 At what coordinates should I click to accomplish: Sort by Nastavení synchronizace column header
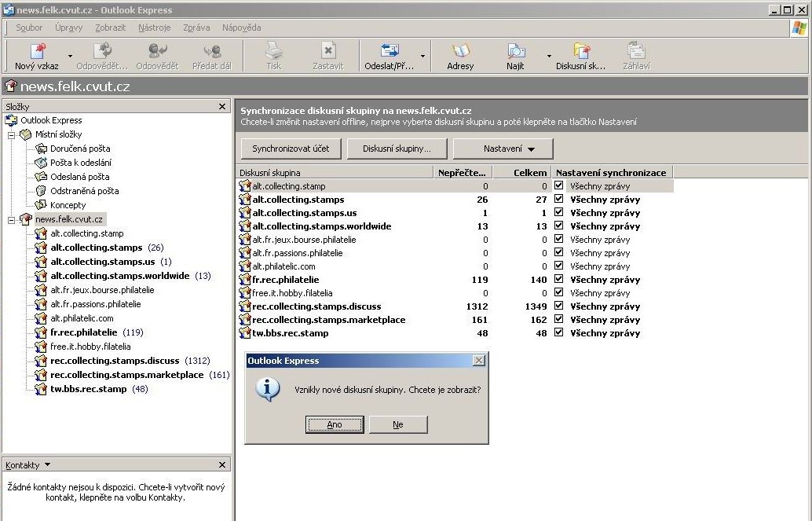click(x=611, y=173)
